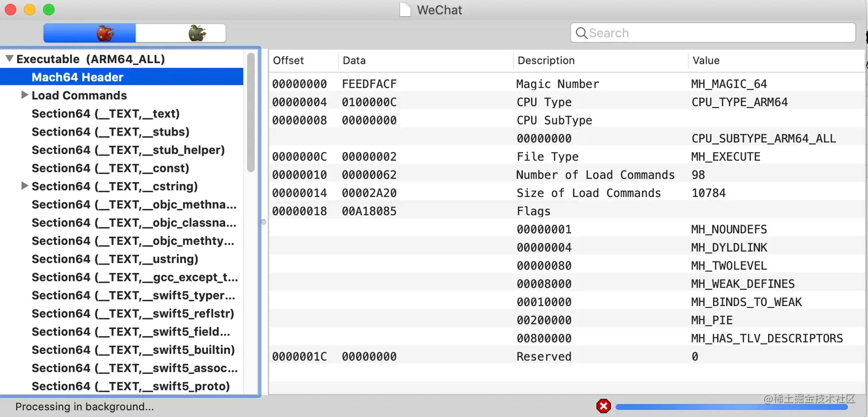This screenshot has height=417, width=868.
Task: Click the FEEDFACF data cell
Action: click(x=369, y=84)
